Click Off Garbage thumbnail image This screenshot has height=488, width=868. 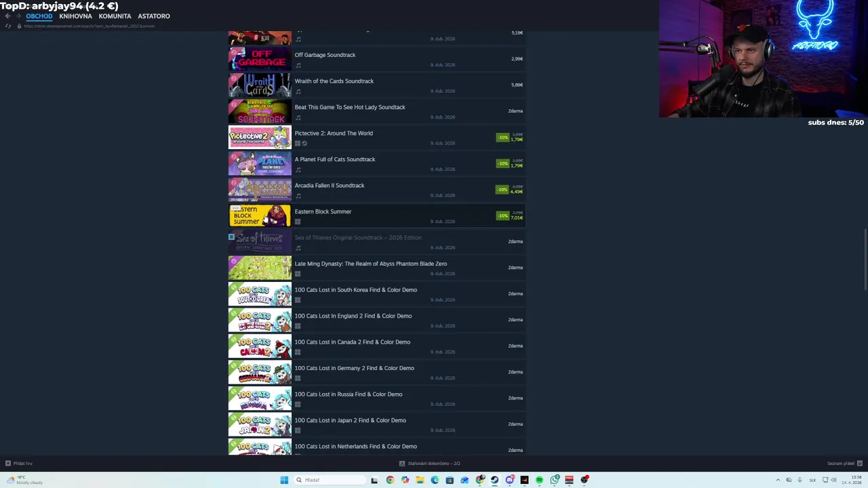[x=260, y=59]
